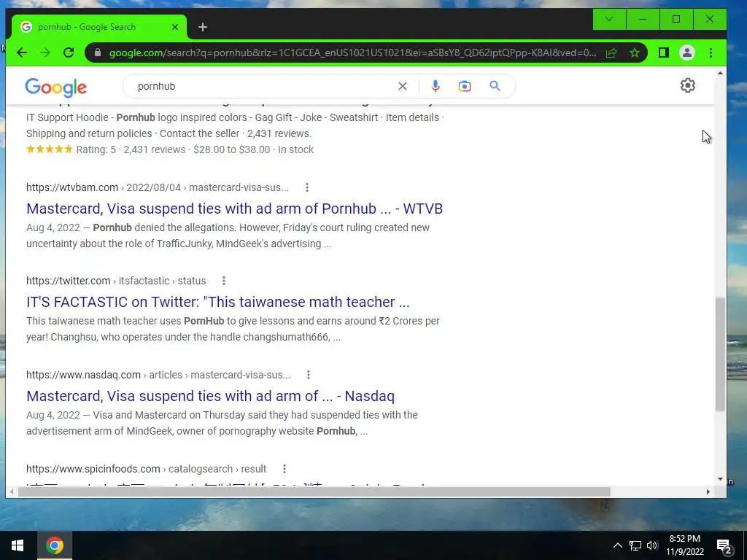The image size is (747, 560).
Task: Bookmark this page with the star icon
Action: (x=634, y=52)
